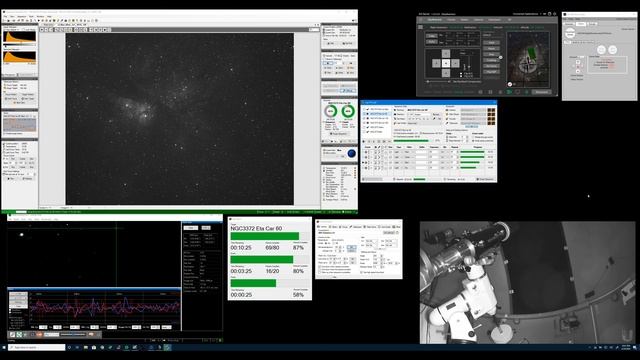Click the "00:10:25" time remaining value
640x360 pixels.
click(241, 248)
